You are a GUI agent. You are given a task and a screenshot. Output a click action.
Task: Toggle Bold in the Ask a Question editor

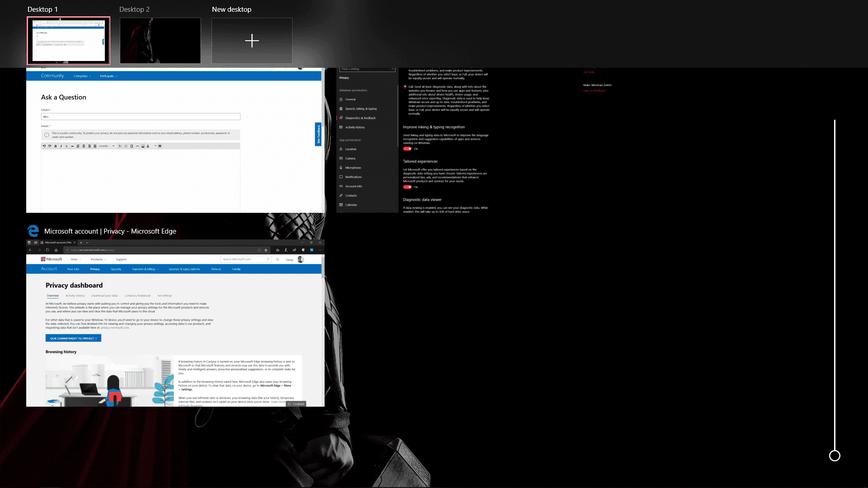click(56, 146)
